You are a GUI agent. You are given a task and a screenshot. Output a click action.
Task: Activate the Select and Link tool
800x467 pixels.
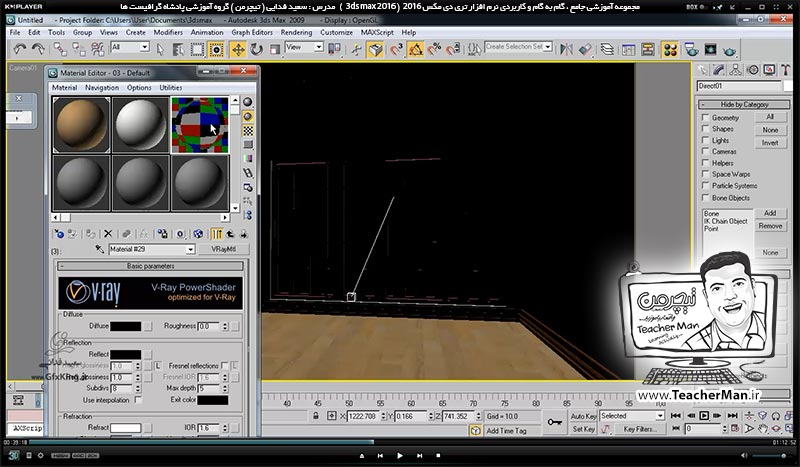[x=60, y=49]
